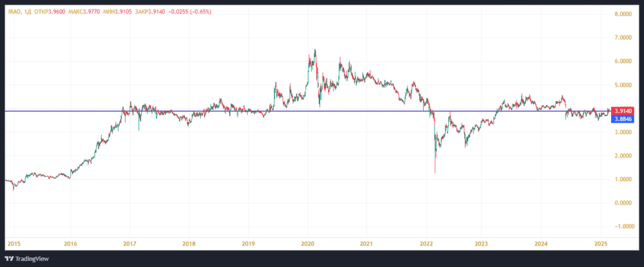Click the 0.0000 price axis label

click(623, 203)
